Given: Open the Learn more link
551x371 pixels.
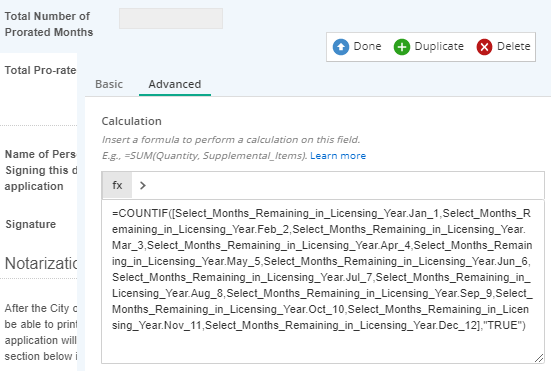Looking at the screenshot, I should [338, 156].
